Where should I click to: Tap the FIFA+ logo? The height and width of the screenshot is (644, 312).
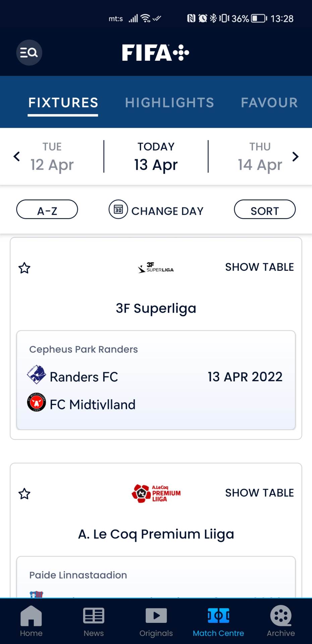155,53
